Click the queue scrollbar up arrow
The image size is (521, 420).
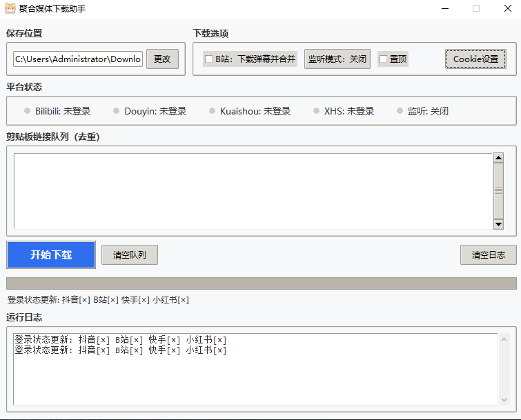point(498,158)
